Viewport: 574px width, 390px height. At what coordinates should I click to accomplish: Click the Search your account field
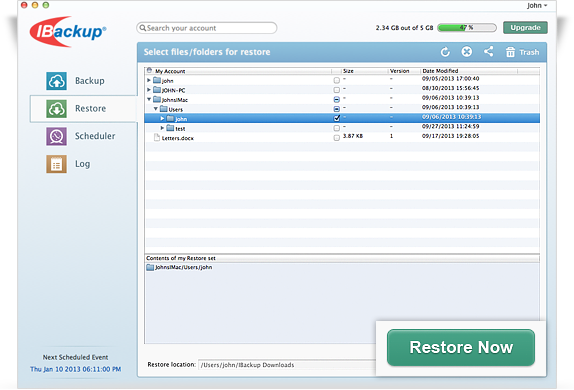pos(206,28)
